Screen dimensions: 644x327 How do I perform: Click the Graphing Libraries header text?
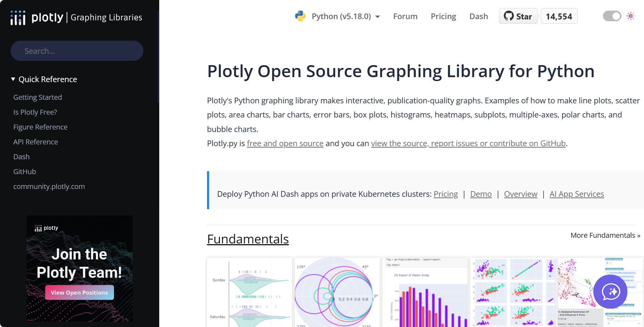pos(107,17)
